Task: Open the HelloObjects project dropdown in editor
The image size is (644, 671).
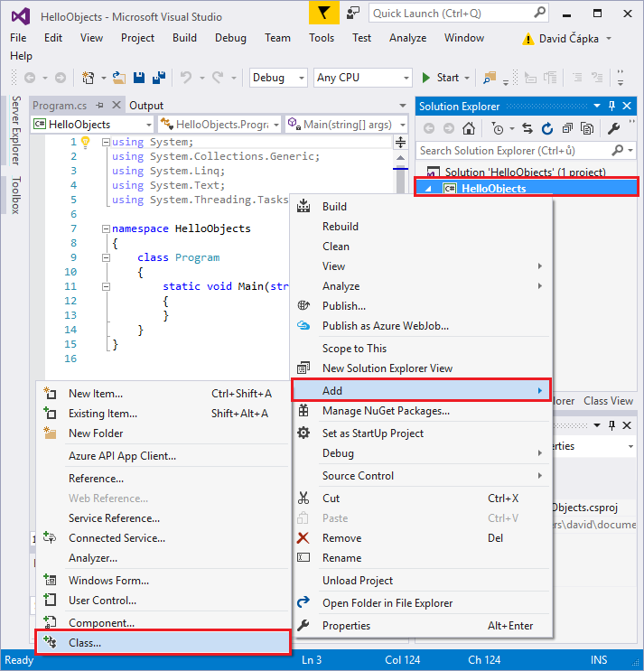Action: 92,124
